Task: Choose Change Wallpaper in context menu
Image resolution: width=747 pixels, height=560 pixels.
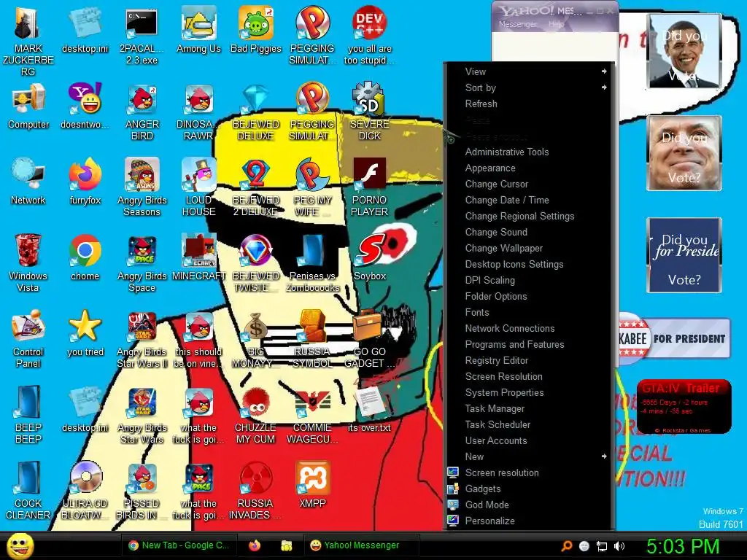Action: pyautogui.click(x=529, y=248)
